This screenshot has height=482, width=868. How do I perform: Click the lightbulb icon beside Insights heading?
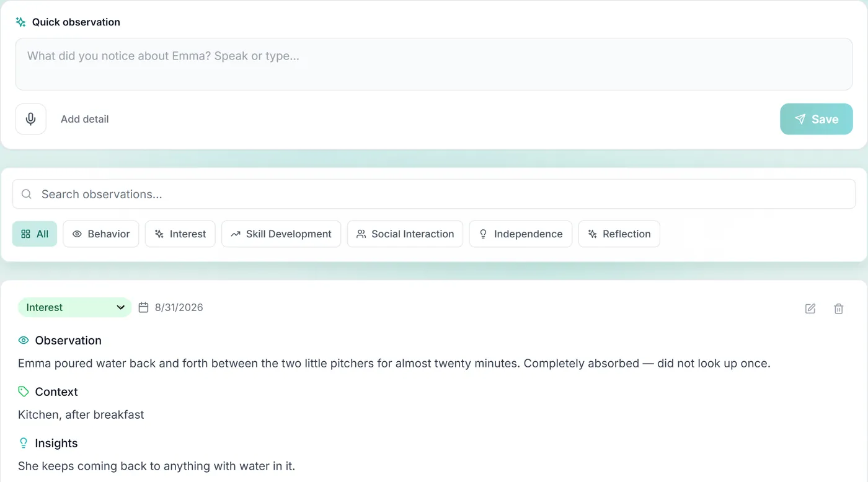[x=24, y=443]
